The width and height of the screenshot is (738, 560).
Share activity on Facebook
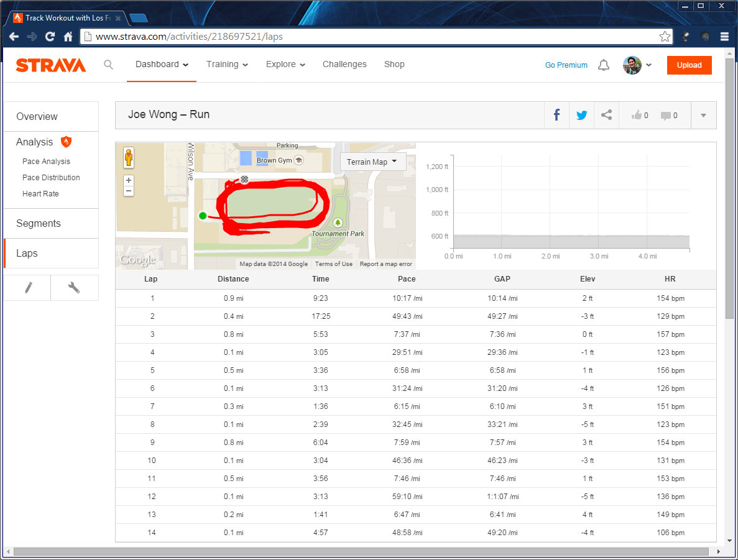coord(556,115)
